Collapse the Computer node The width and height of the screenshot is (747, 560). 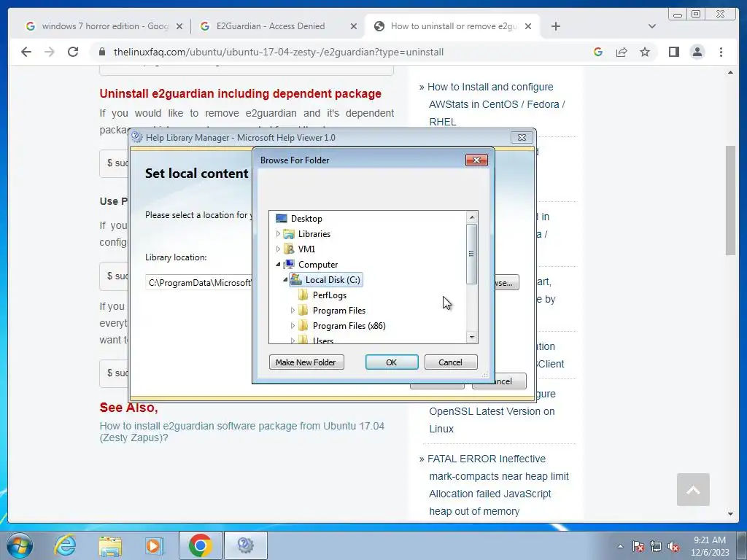click(278, 264)
